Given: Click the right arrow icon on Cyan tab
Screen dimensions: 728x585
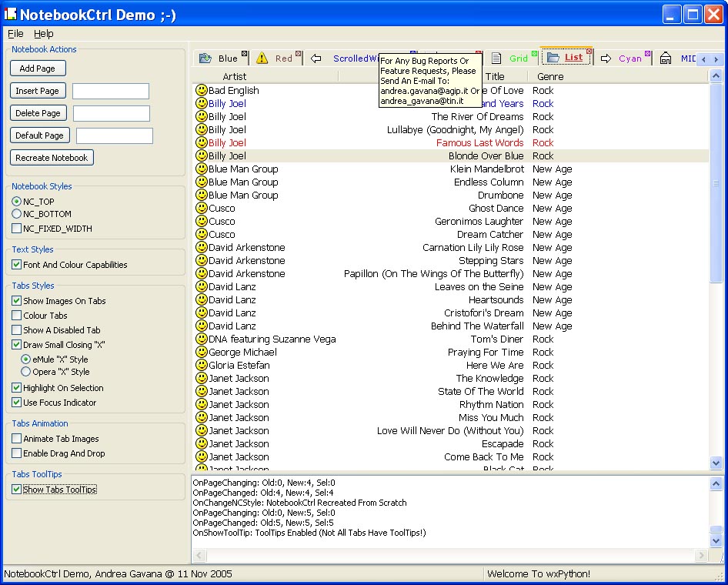Looking at the screenshot, I should (x=606, y=58).
